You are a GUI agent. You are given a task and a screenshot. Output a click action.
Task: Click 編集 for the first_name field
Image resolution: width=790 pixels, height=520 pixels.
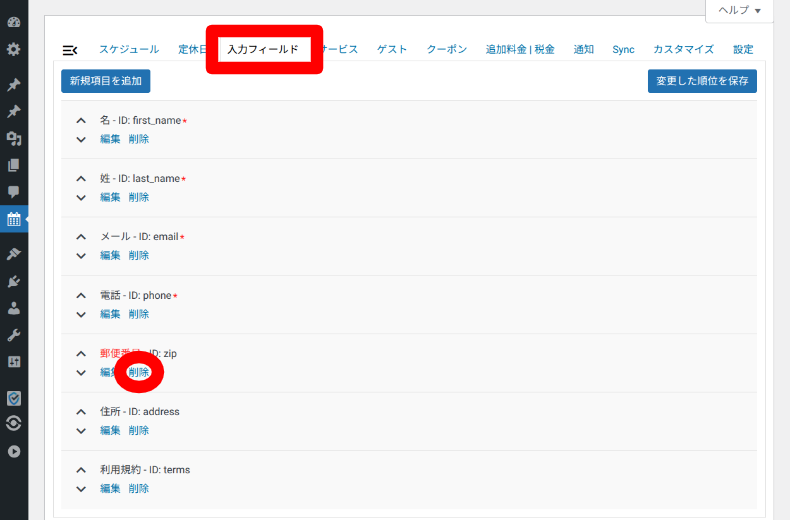click(110, 139)
